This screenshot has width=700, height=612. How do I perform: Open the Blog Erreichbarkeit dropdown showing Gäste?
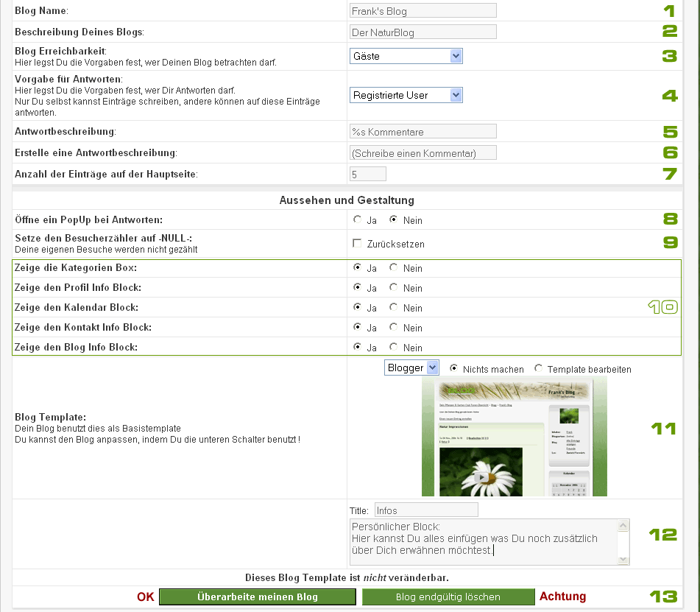click(x=406, y=56)
